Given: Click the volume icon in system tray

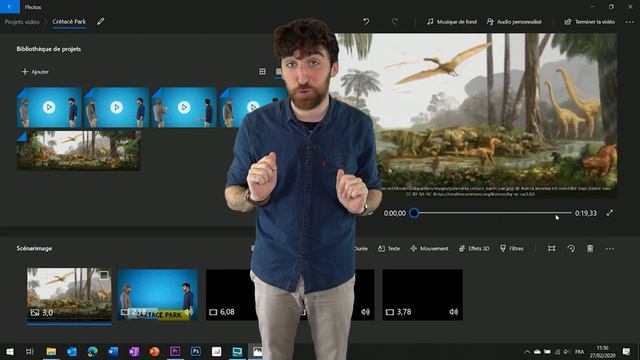Looking at the screenshot, I should tap(566, 352).
